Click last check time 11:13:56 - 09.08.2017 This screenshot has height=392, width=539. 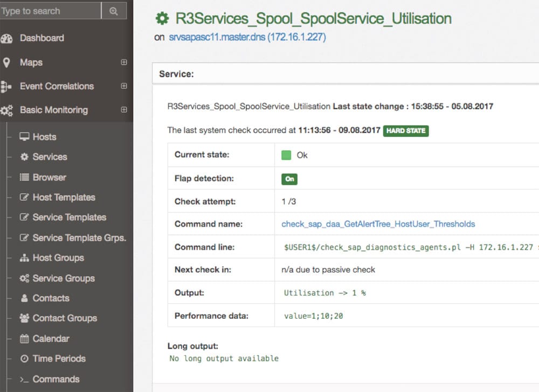pyautogui.click(x=339, y=130)
